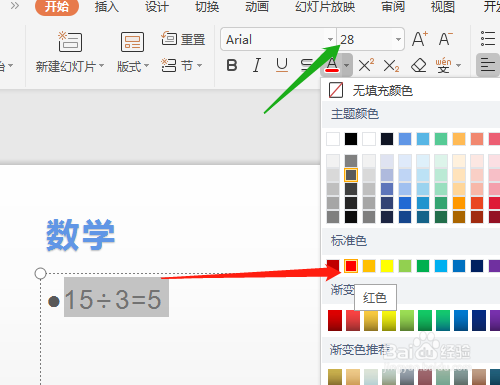
Task: Pick the highlighted dark gray theme swatch
Action: tap(351, 175)
